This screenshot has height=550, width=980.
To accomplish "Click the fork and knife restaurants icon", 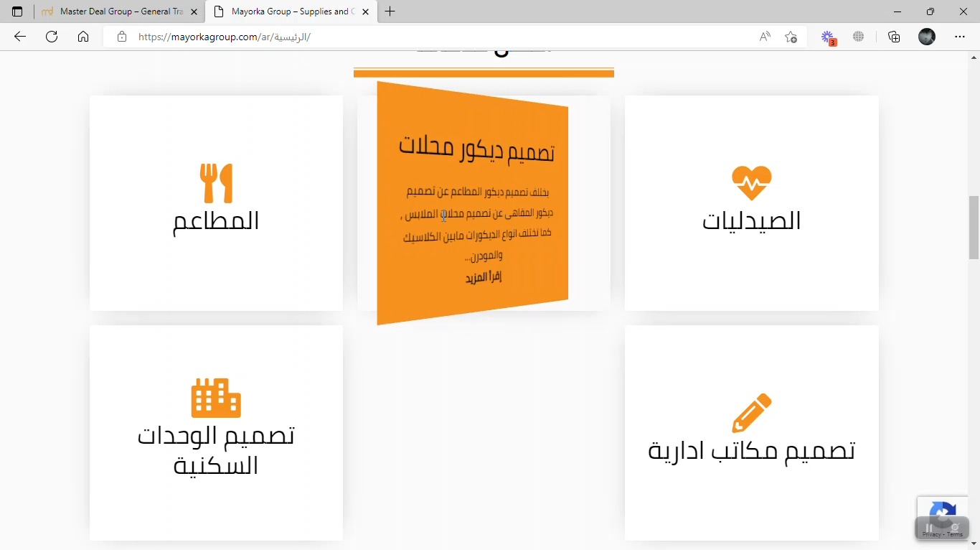I will click(x=216, y=183).
